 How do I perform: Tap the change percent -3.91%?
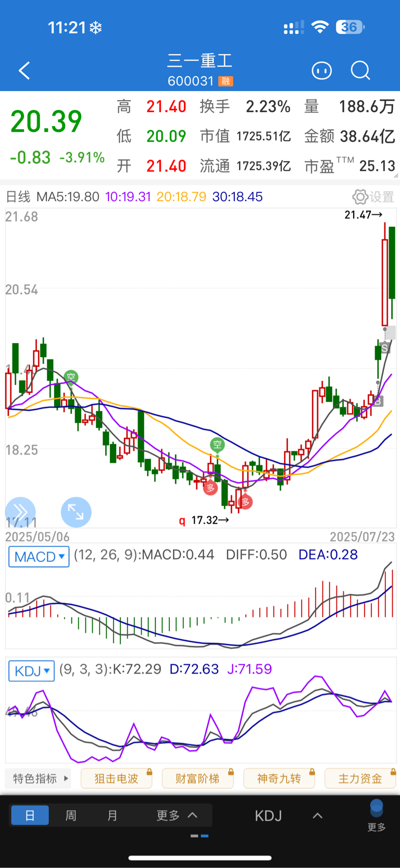[82, 157]
